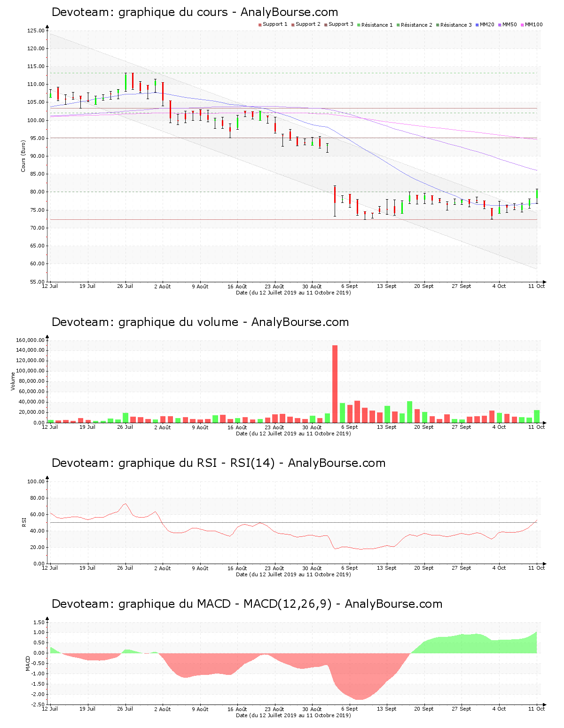
Task: Click the date range caption under price chart
Action: tap(293, 293)
